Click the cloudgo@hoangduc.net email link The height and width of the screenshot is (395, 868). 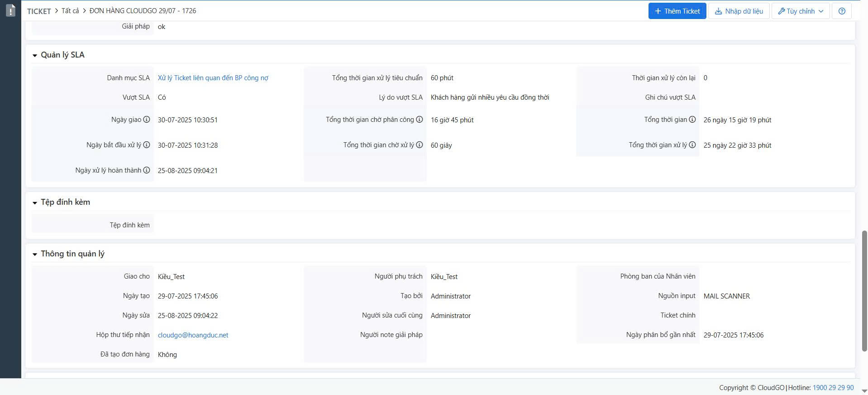[193, 335]
